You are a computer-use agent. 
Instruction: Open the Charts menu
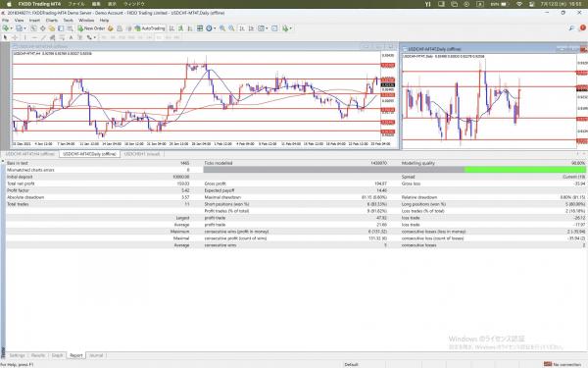click(x=52, y=21)
